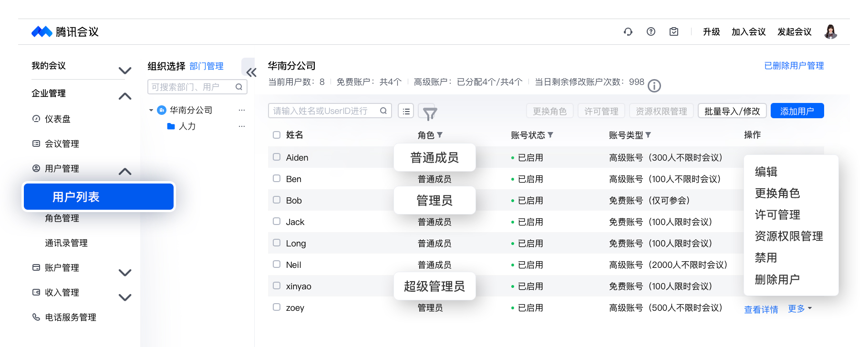Collapse the organization panel with double-arrow icon
This screenshot has height=347, width=868.
(x=251, y=72)
